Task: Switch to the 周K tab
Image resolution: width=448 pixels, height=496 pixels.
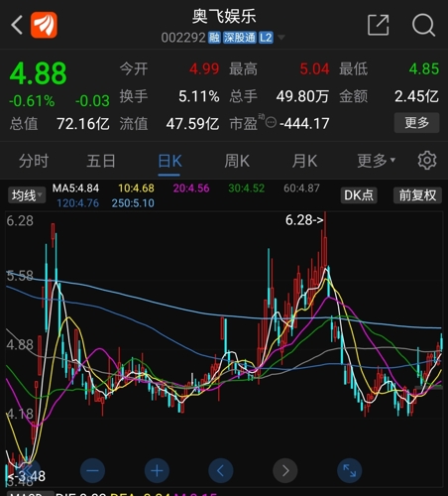Action: point(237,161)
